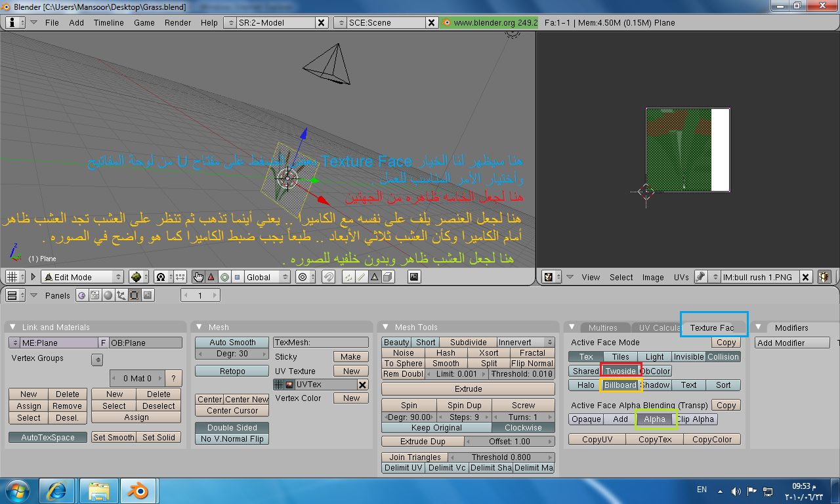Open the Timeline menu
Viewport: 840px width, 504px height.
tap(108, 22)
